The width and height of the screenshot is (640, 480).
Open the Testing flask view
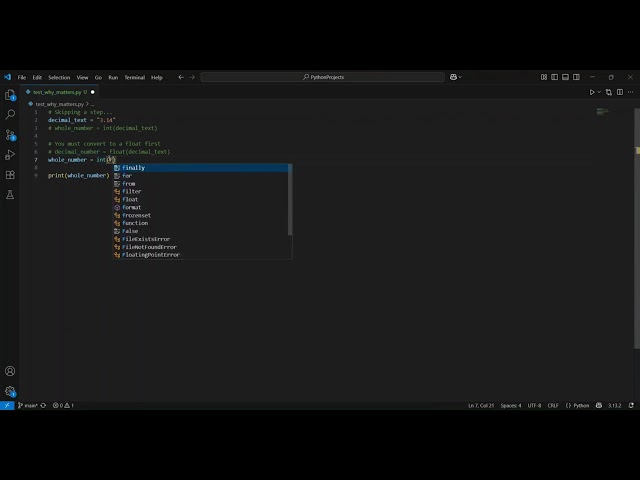10,195
